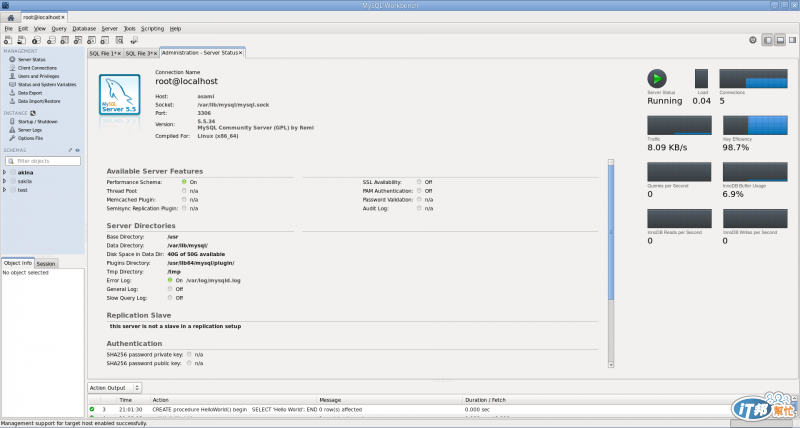Click the Performance Schema On indicator

[x=184, y=182]
